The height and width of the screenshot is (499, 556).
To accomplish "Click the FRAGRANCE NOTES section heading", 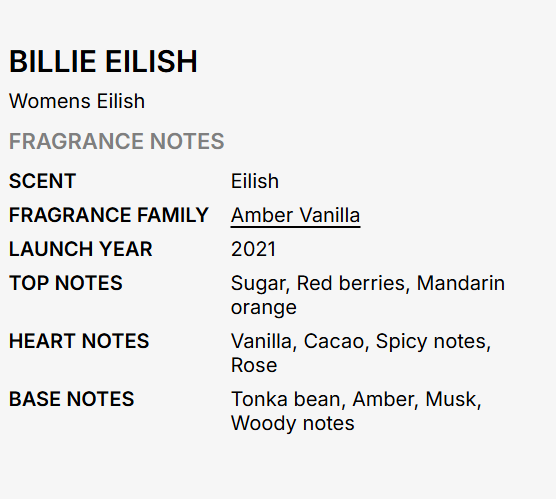I will click(x=117, y=141).
